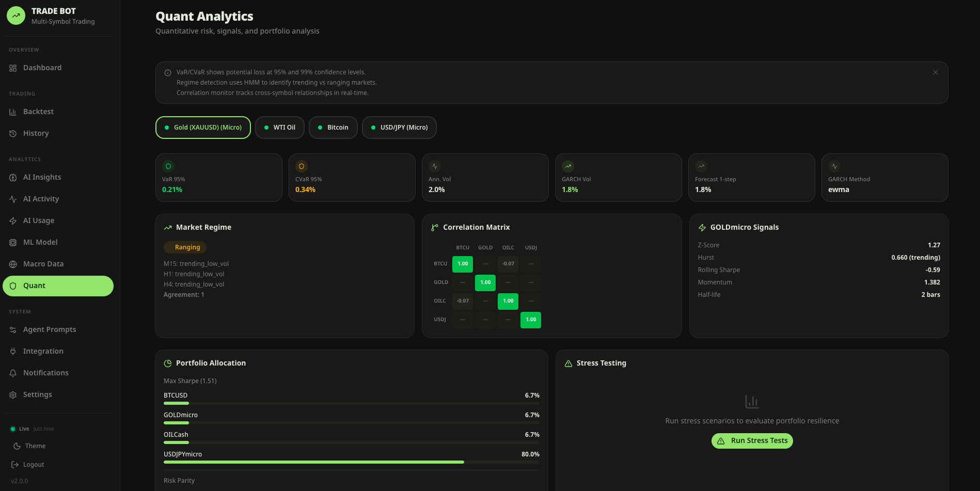
Task: Click the BTCU-OILC -0.07 correlation cell
Action: [508, 264]
